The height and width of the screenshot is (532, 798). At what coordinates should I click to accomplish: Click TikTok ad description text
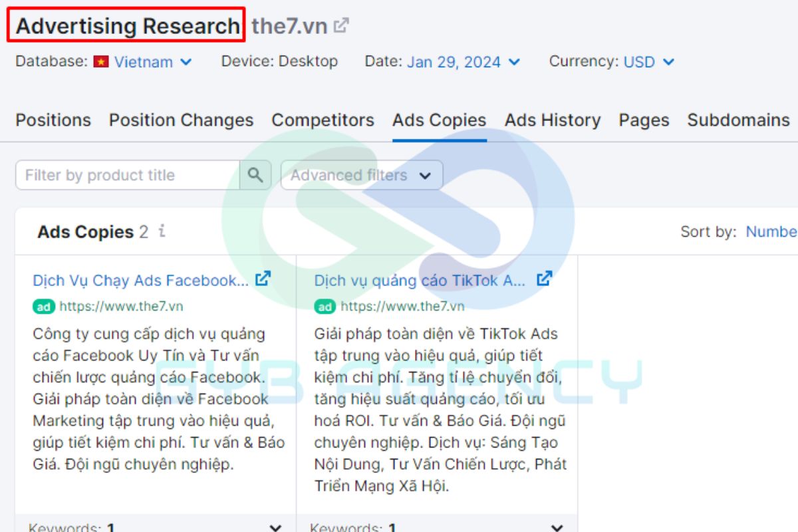440,410
